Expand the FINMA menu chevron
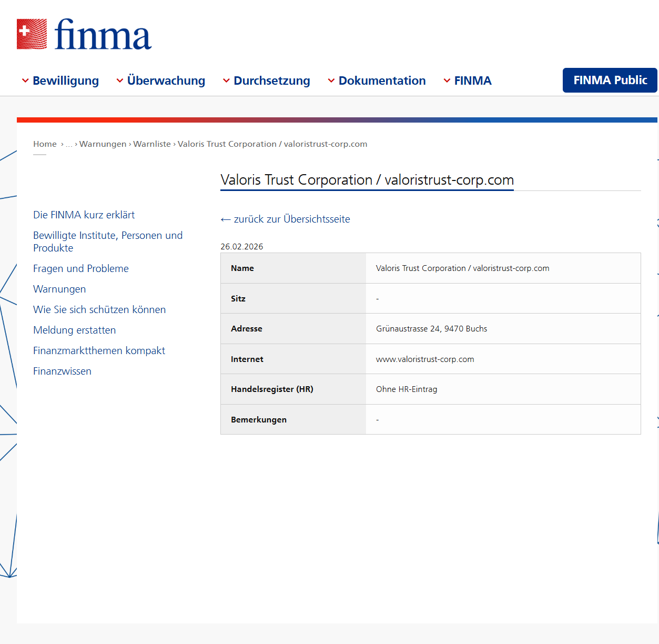659x644 pixels. [x=447, y=80]
